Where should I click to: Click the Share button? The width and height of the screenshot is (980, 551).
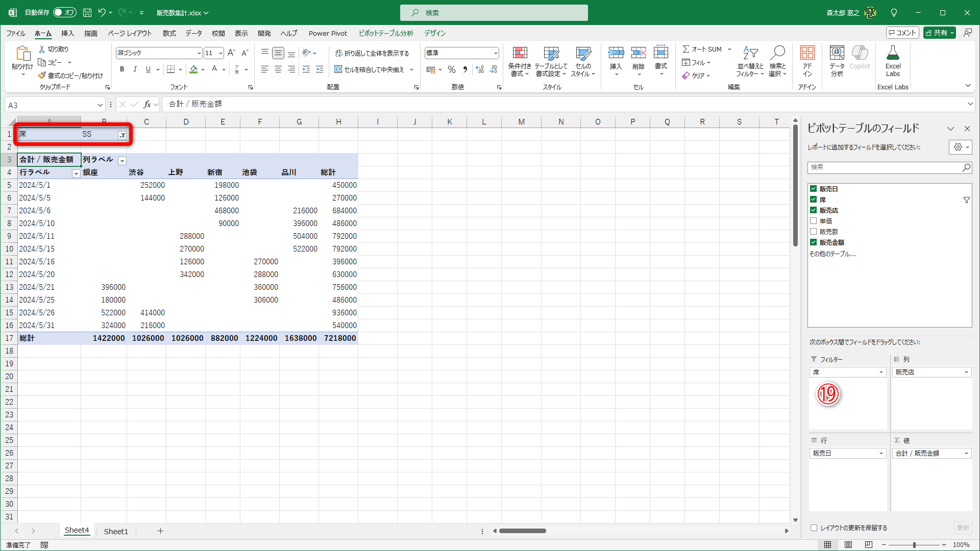point(936,33)
